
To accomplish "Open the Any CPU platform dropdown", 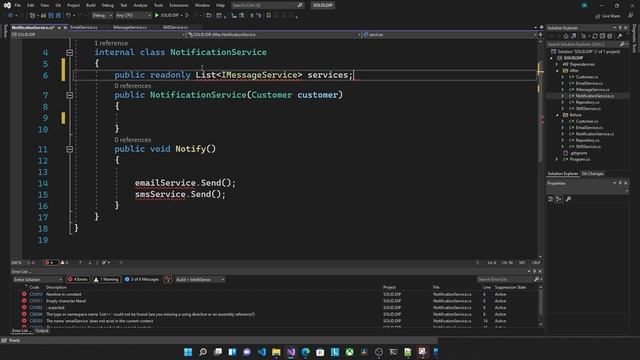I will click(x=133, y=16).
